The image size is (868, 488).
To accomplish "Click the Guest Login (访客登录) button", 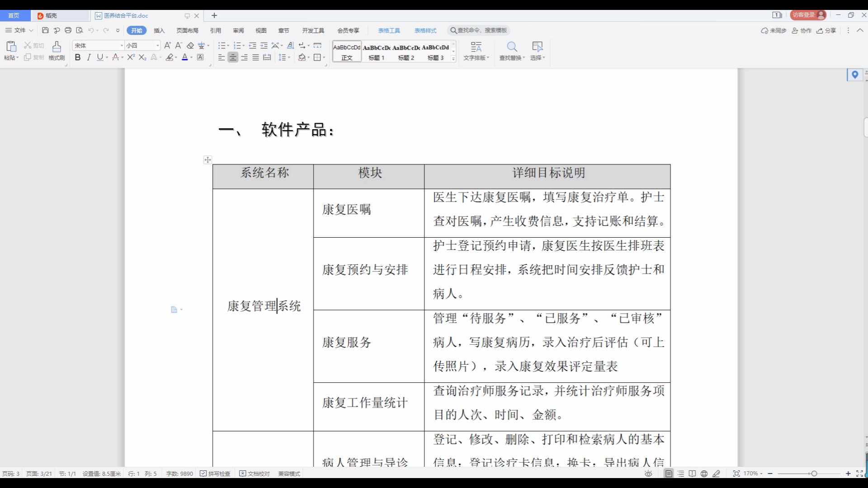I will click(x=808, y=15).
